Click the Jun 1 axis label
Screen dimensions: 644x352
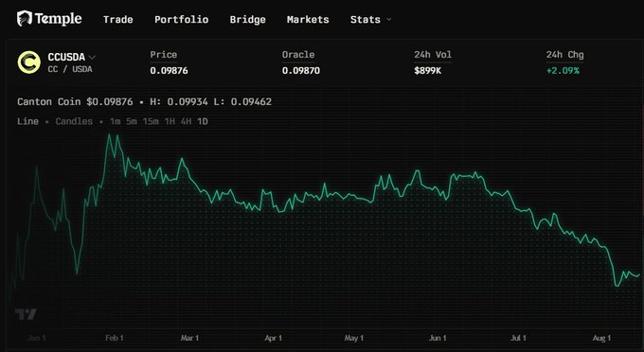pos(438,338)
